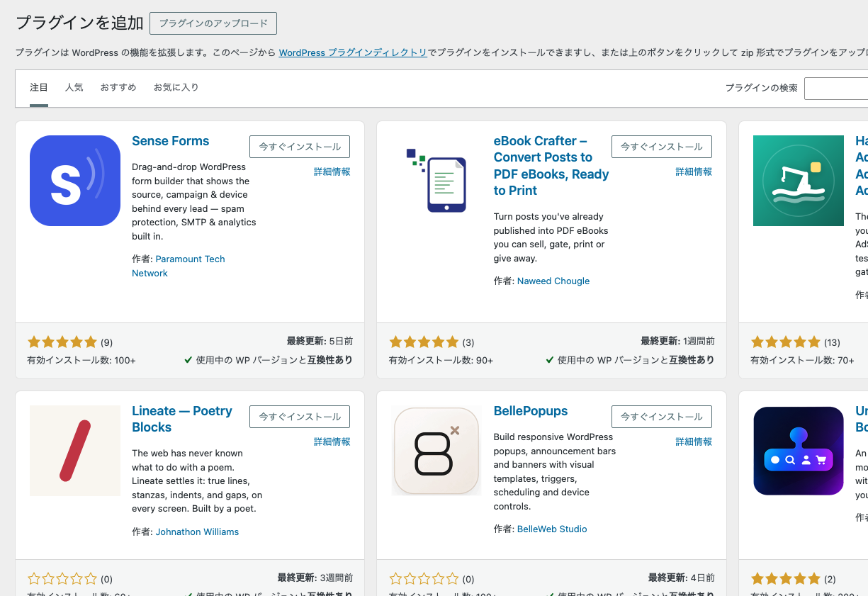868x596 pixels.
Task: Open 詳細情報 for Lineate Poetry Blocks
Action: coord(332,442)
